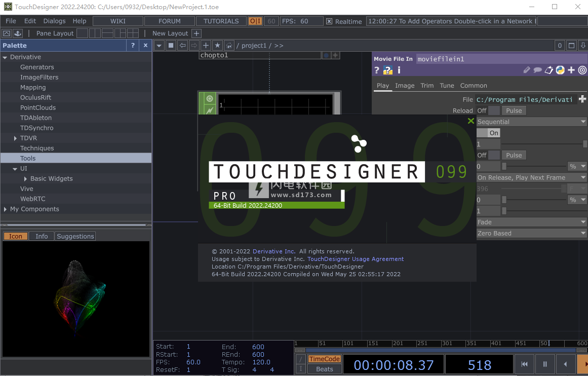Toggle the Off switch below Sequential
Viewport: 588px width, 376px height.
tap(488, 156)
